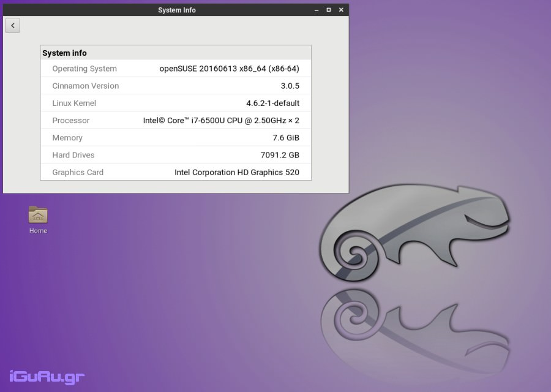Select the Processor row label
Viewport: 551px width, 392px height.
[71, 121]
